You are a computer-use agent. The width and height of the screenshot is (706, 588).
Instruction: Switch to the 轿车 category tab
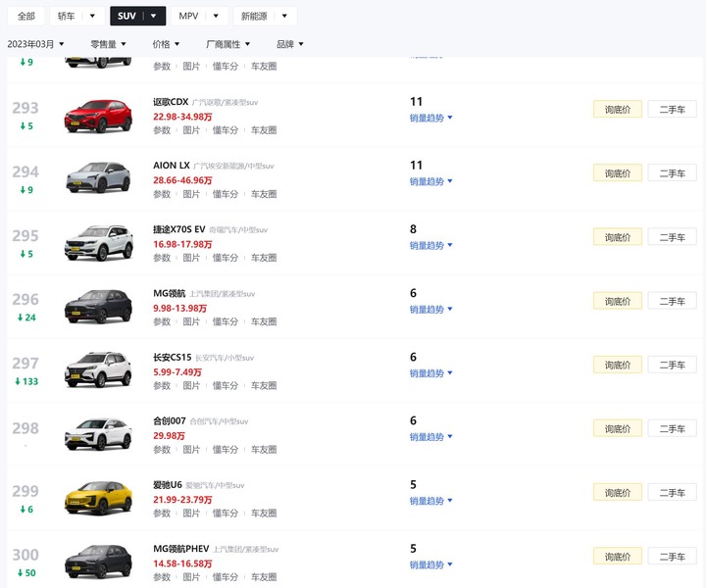67,17
